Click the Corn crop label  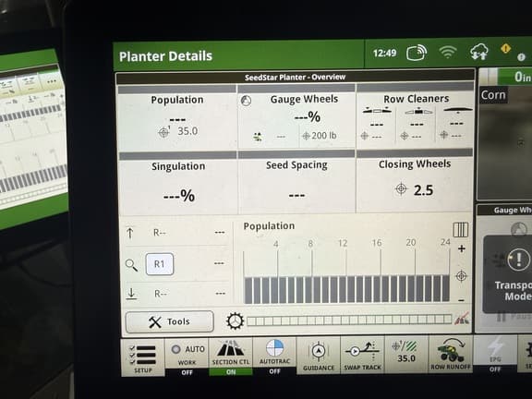coord(493,95)
